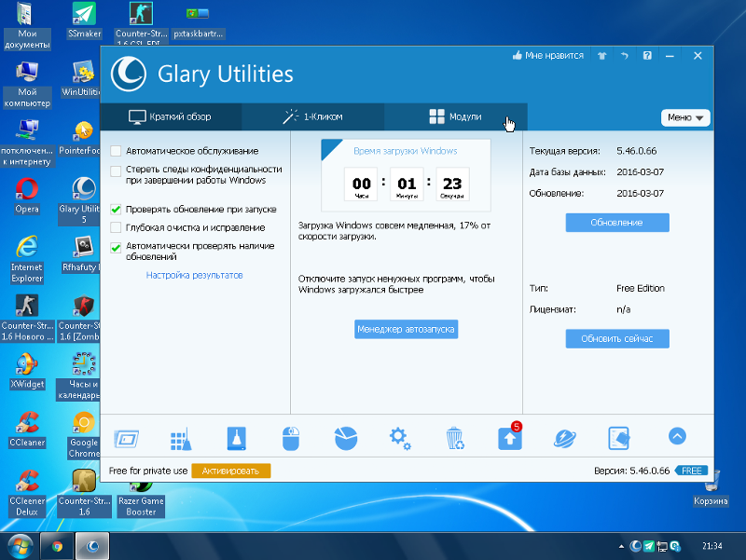
Task: Launch the eraser file shredder icon
Action: pos(619,438)
